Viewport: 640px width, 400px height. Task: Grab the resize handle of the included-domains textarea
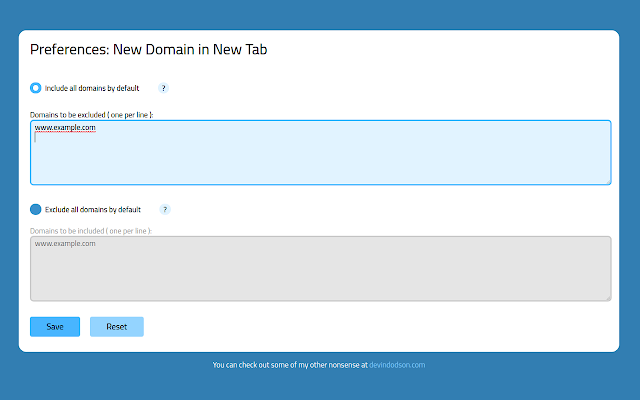tap(608, 298)
